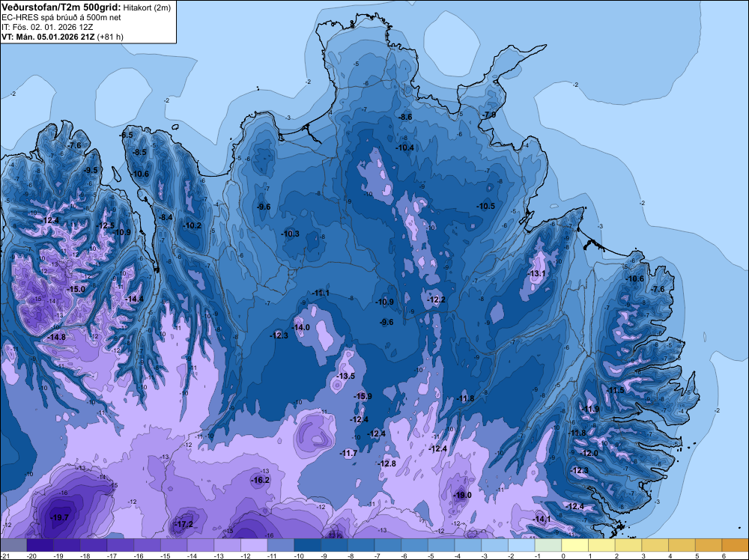The image size is (749, 560).
Task: Click the -16.2 temperature value
Action: click(x=261, y=481)
